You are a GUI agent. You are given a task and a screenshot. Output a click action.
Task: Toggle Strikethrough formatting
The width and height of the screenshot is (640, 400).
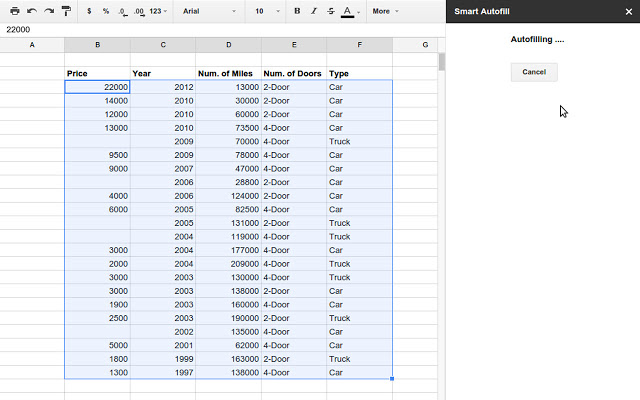(x=331, y=11)
